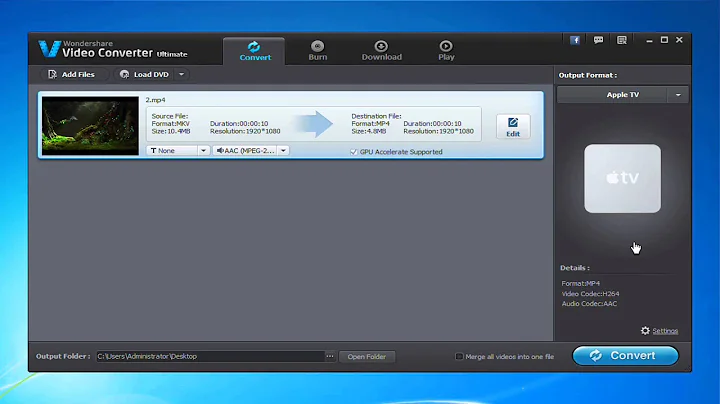Click the 2.mp4 video thumbnail
This screenshot has height=404, width=720.
tap(90, 125)
